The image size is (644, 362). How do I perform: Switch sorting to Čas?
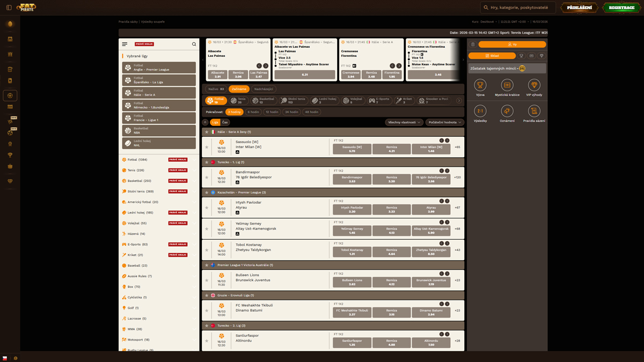click(225, 122)
